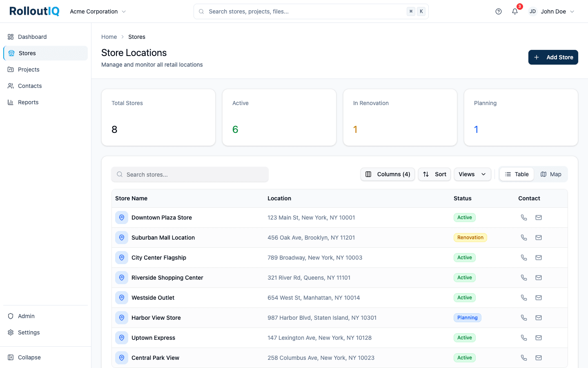
Task: Click inside the Search stores field
Action: 190,174
